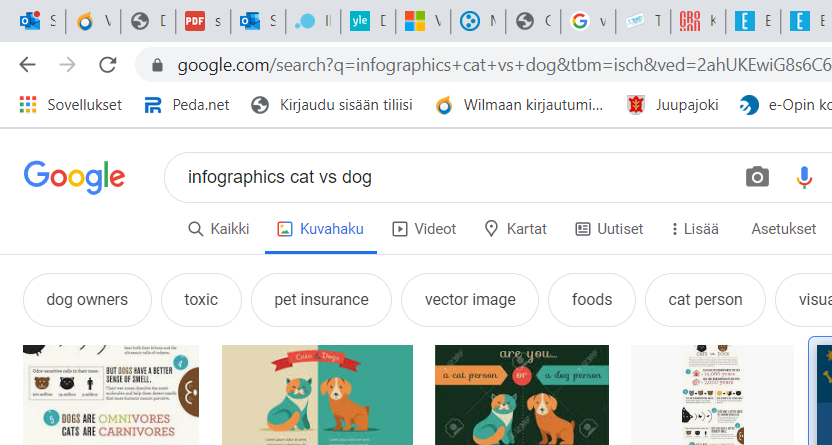Open the Juupajoki bookmark
This screenshot has width=832, height=445.
672,104
